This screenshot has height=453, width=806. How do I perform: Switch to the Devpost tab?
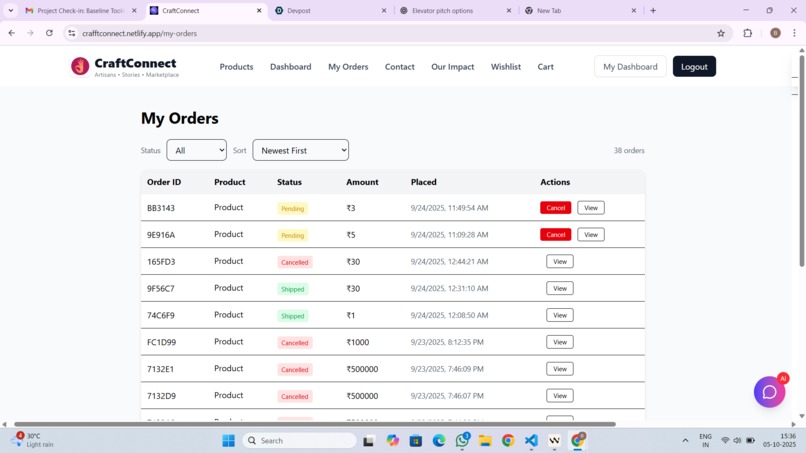pyautogui.click(x=329, y=10)
